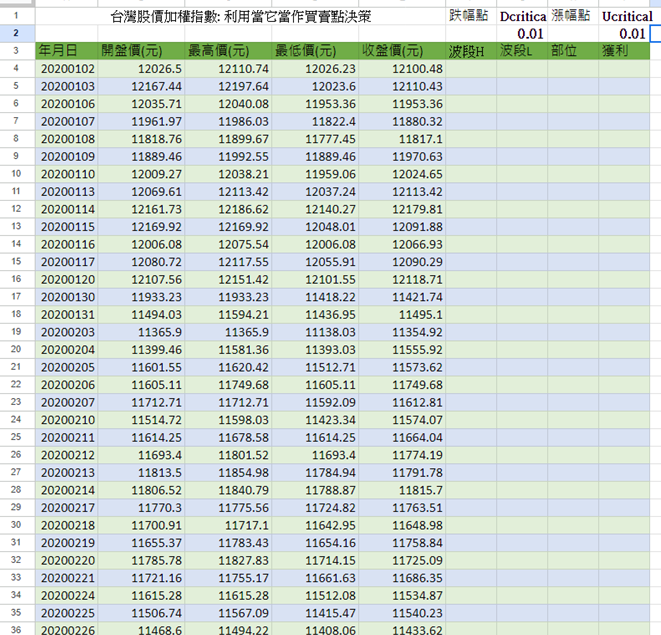This screenshot has width=661, height=635.
Task: Select high price 11854.98
Action: click(228, 473)
